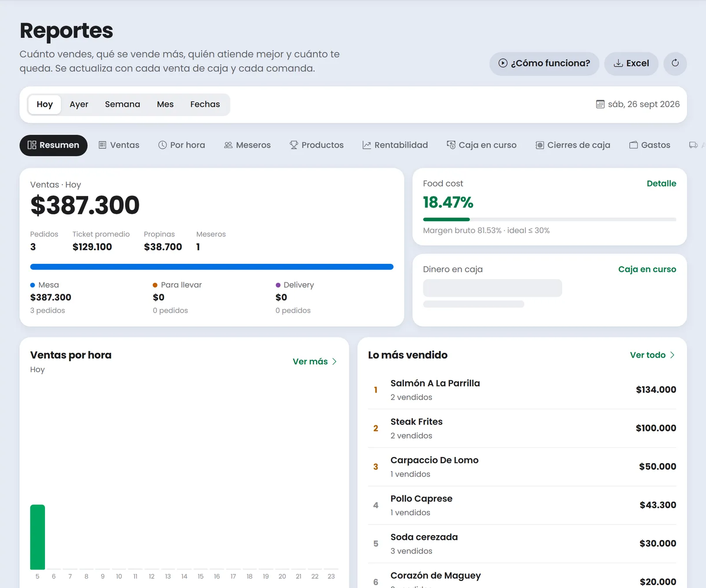The image size is (706, 588).
Task: Select the Carpaccio De Lomo row
Action: [x=522, y=467]
